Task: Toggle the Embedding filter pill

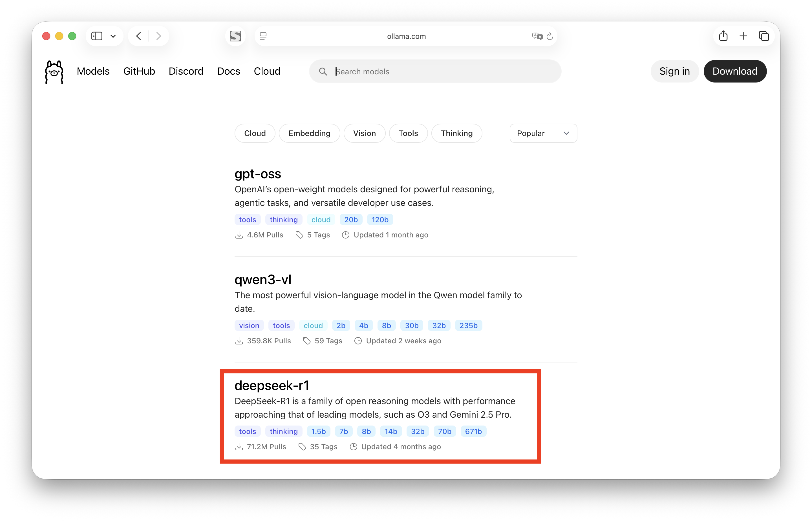Action: pyautogui.click(x=309, y=133)
